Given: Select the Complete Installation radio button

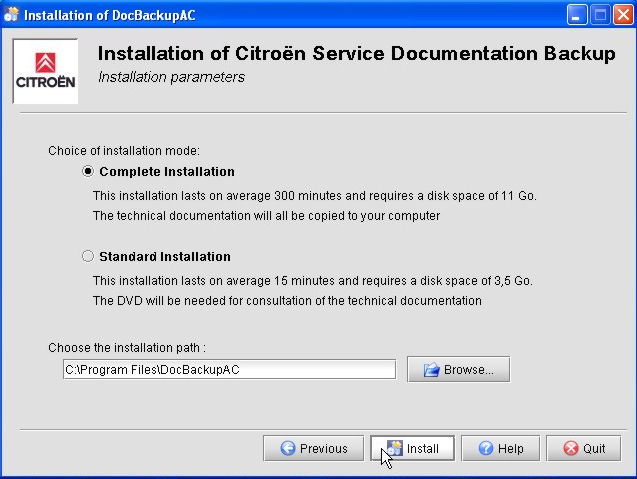Looking at the screenshot, I should pyautogui.click(x=88, y=172).
